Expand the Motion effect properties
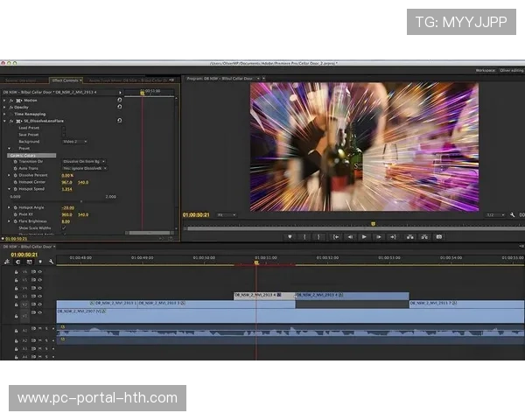 [5, 101]
